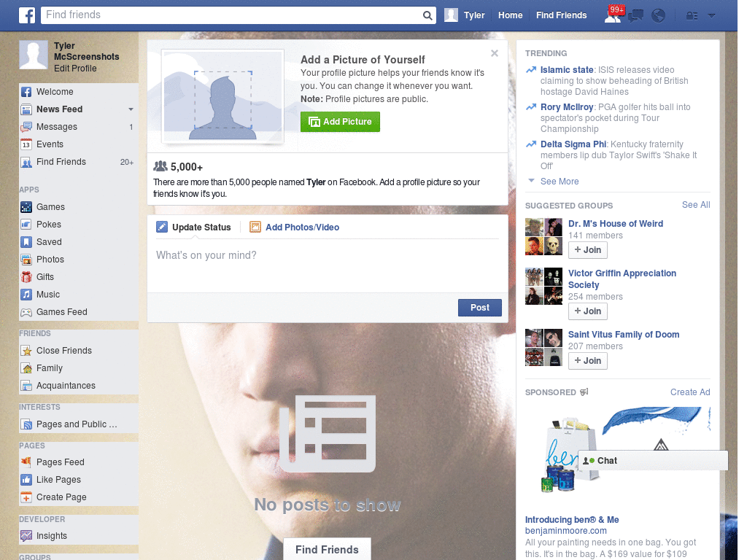Click the Create Ad link
Image resolution: width=747 pixels, height=560 pixels.
click(690, 392)
